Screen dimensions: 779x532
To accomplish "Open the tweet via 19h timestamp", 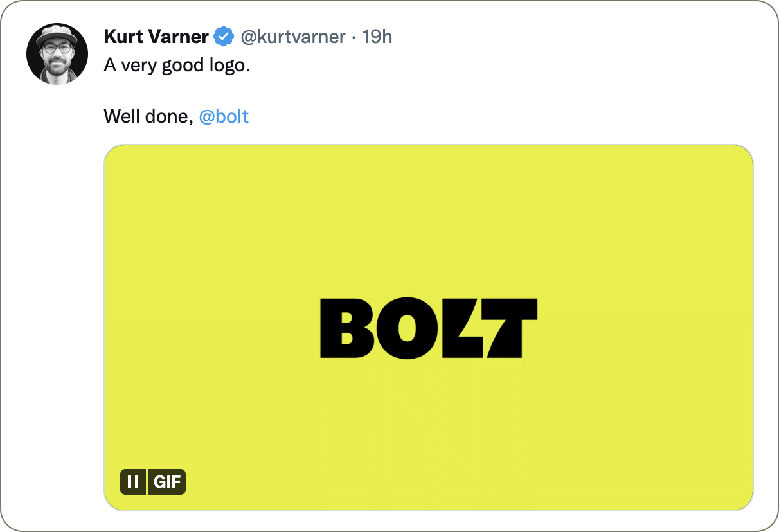I will (377, 37).
